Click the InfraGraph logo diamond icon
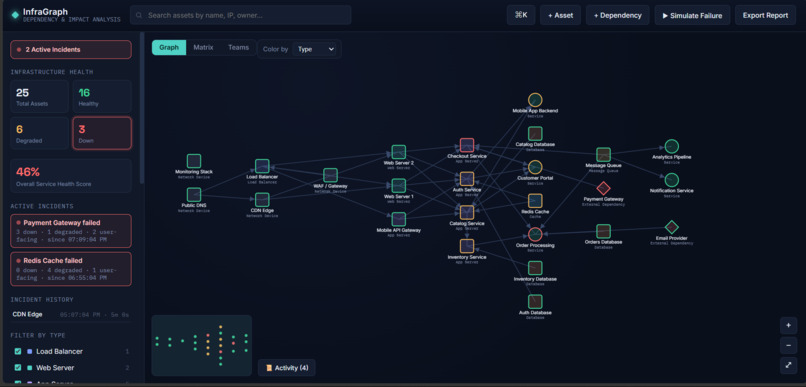This screenshot has height=387, width=806. tap(15, 15)
